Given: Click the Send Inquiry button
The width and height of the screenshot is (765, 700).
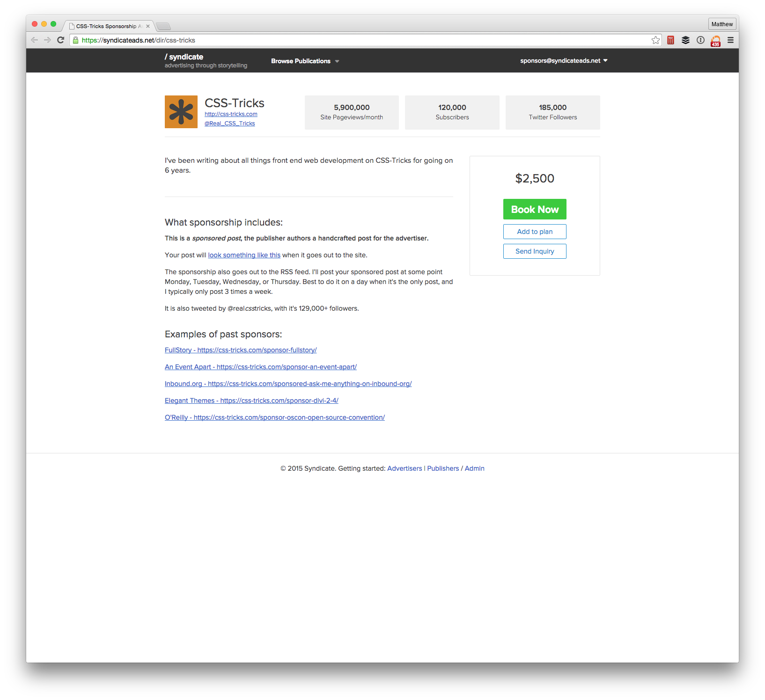Looking at the screenshot, I should (535, 251).
